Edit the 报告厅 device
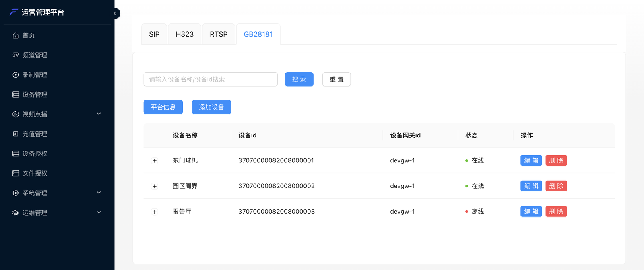The image size is (644, 270). (531, 212)
